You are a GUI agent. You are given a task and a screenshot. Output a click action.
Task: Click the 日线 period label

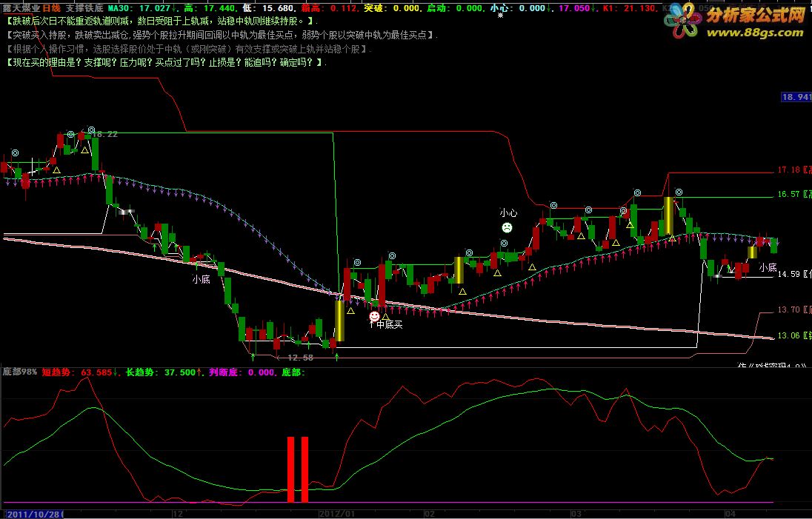(51, 8)
